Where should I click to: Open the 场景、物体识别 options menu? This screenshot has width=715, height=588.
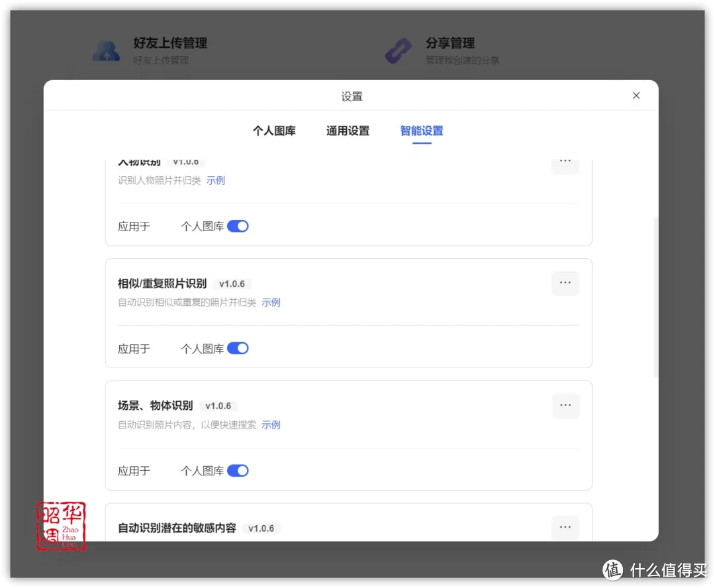coord(565,405)
